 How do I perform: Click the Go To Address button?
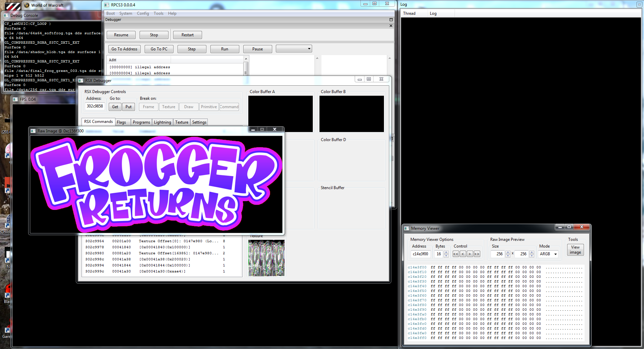coord(125,49)
